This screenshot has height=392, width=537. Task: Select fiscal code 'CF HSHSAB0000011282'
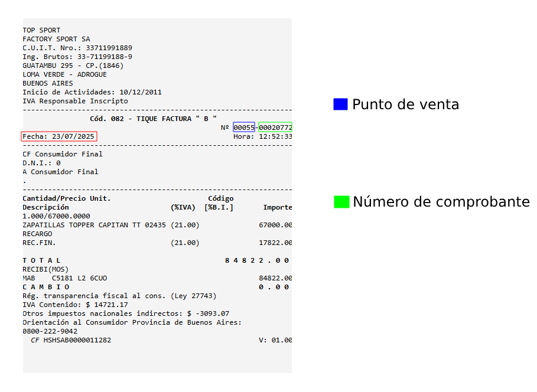pyautogui.click(x=71, y=340)
